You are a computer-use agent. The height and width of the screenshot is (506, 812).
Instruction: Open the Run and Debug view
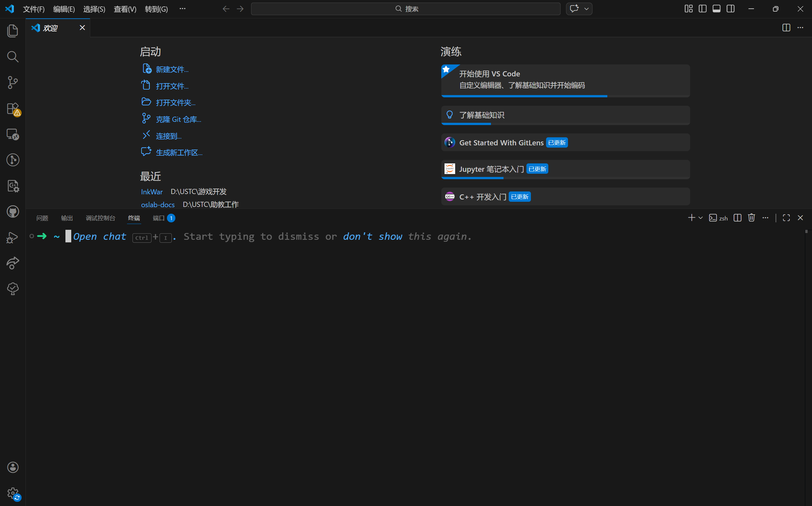point(13,237)
